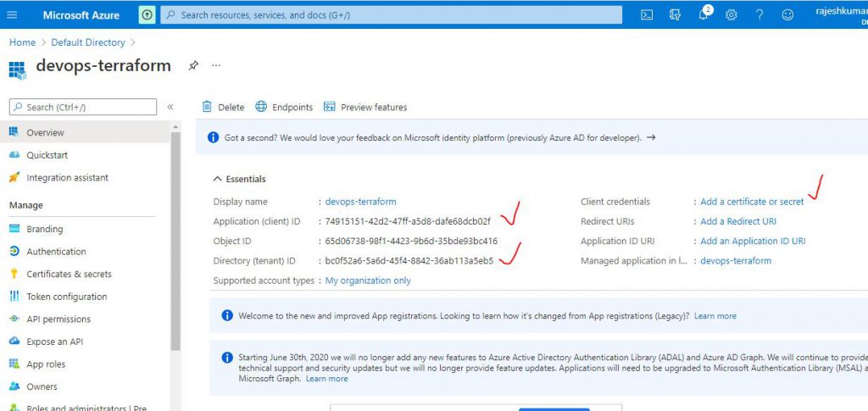This screenshot has height=411, width=868.
Task: Collapse the Essentials section
Action: tap(218, 179)
